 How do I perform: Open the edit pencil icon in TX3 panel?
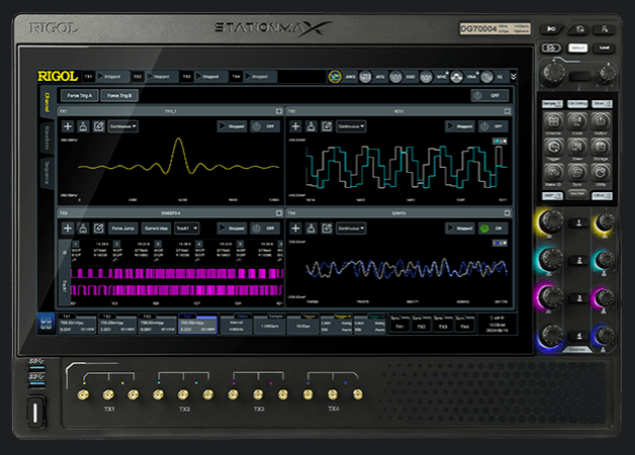99,228
